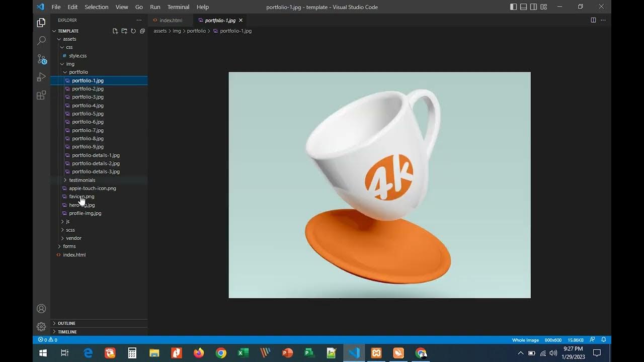The width and height of the screenshot is (644, 362).
Task: Close the portfolio-1.jpg tab
Action: click(240, 20)
